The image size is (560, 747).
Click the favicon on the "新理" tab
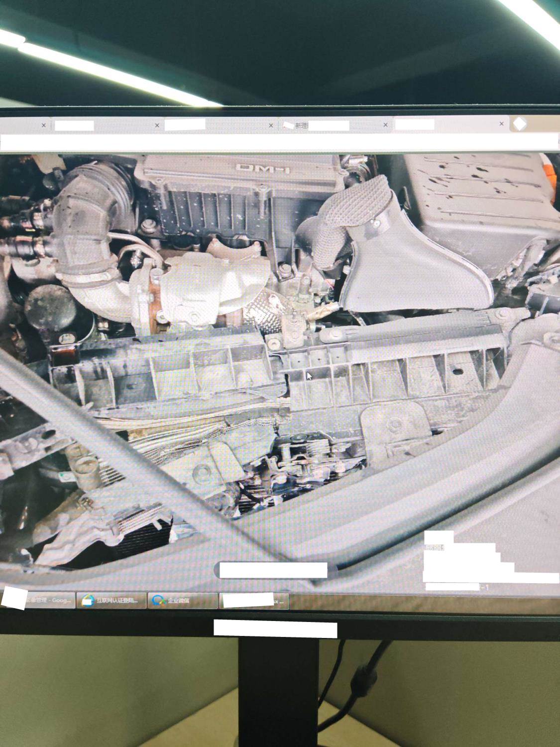[287, 125]
